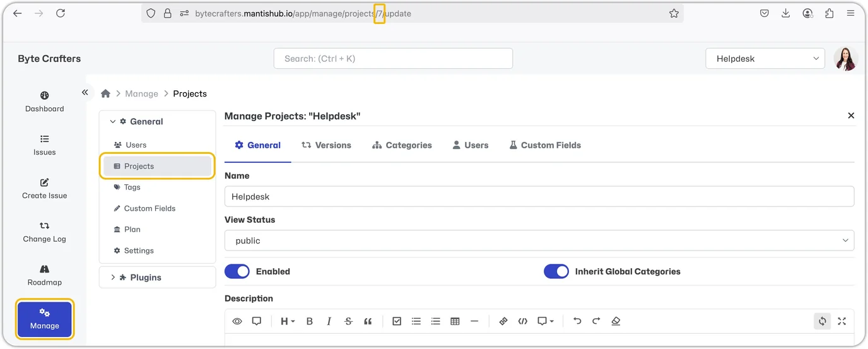Insert a table in the editor
The width and height of the screenshot is (868, 349).
tap(455, 321)
